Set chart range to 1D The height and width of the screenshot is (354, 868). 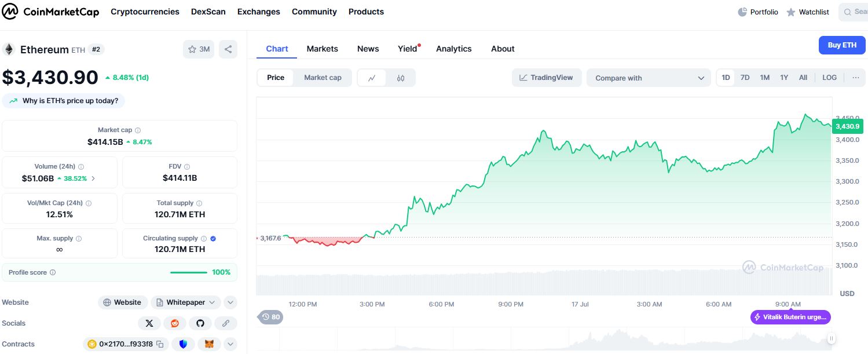click(726, 78)
